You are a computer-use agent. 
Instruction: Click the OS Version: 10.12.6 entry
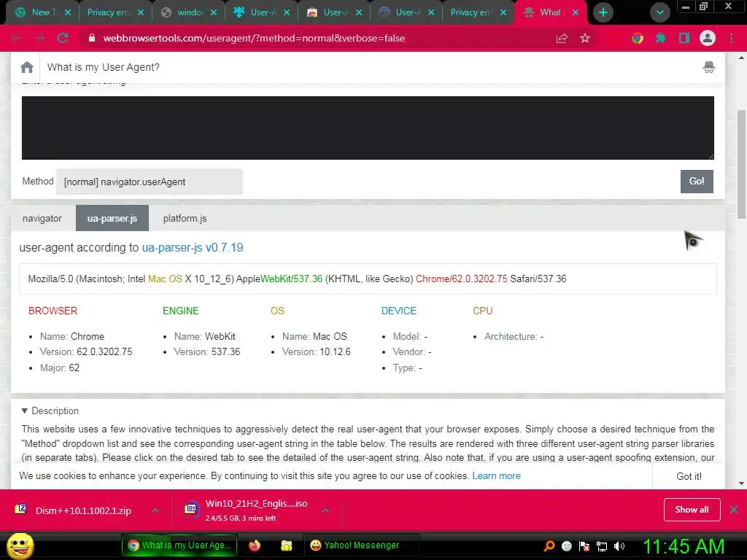316,351
